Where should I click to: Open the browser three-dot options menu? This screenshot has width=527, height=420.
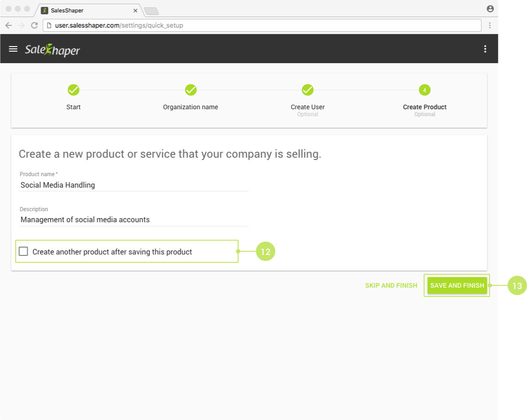[490, 25]
